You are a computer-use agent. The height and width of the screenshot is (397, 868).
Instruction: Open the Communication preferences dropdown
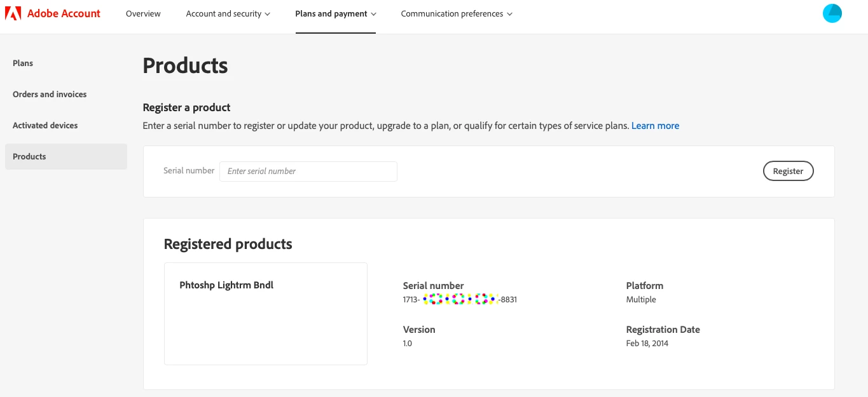(x=457, y=14)
